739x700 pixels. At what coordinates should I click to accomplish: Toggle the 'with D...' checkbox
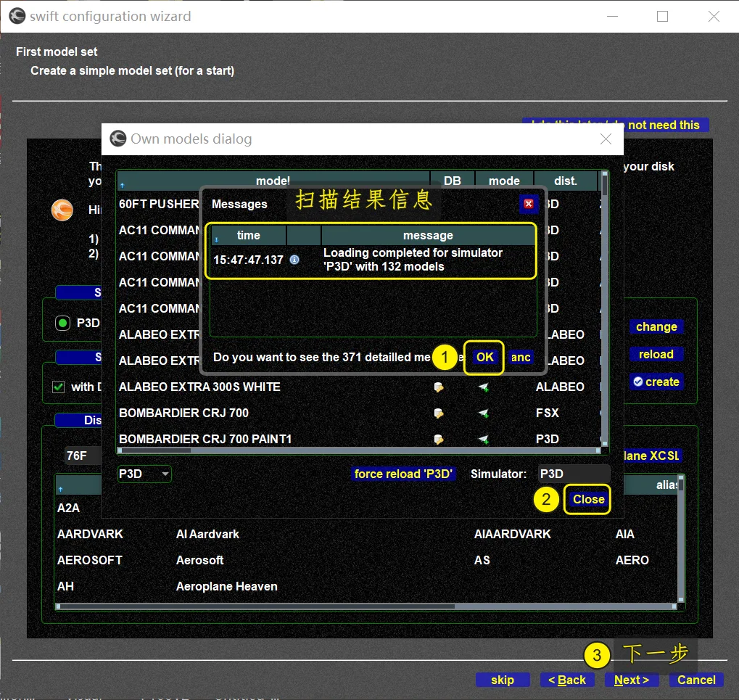point(59,387)
